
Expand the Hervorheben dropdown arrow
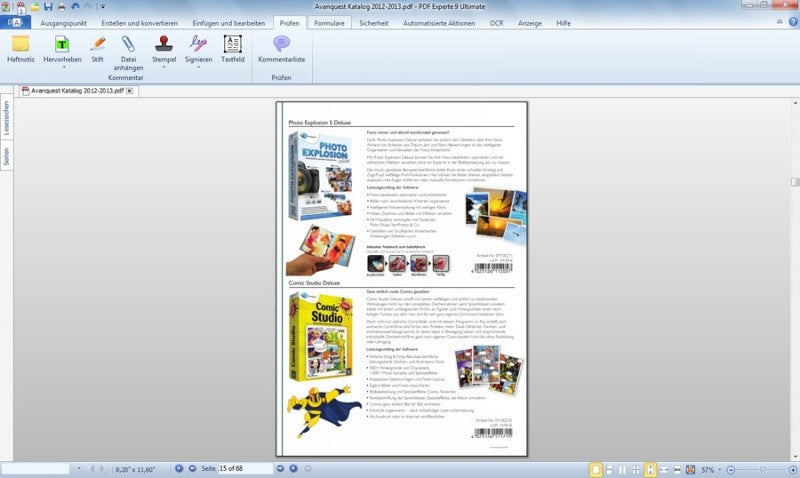pyautogui.click(x=64, y=67)
